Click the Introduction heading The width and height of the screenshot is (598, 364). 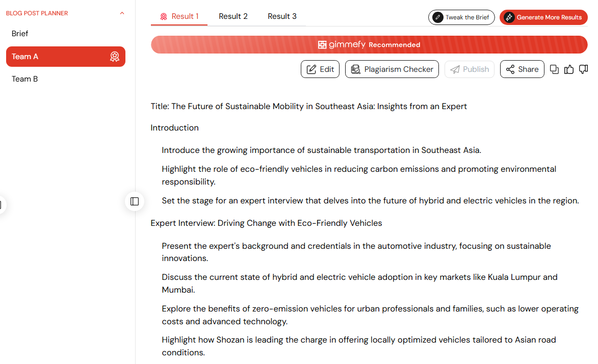175,128
